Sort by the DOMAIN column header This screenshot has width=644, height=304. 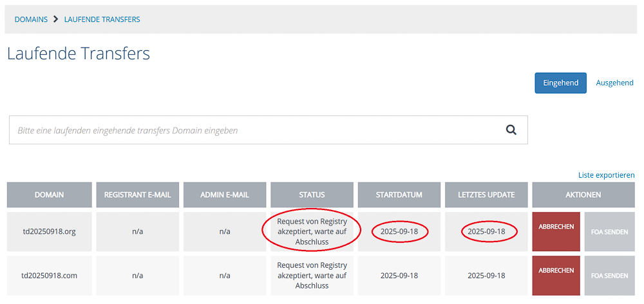(49, 195)
